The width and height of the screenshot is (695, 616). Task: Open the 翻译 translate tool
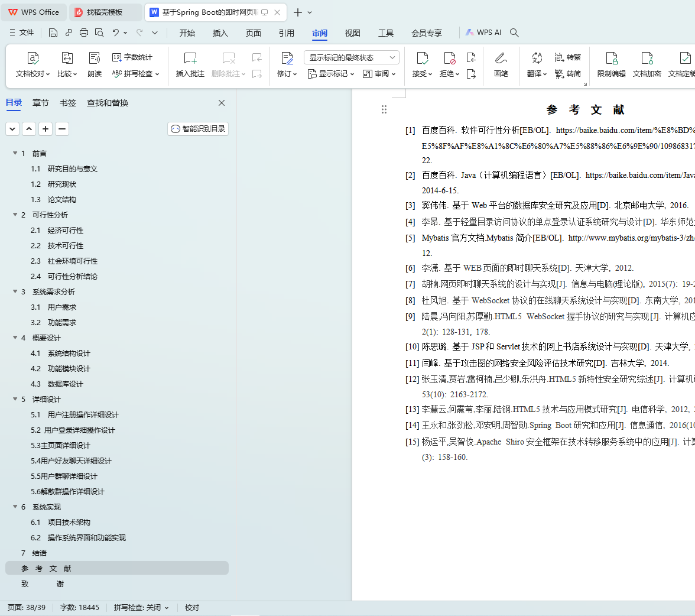point(537,65)
